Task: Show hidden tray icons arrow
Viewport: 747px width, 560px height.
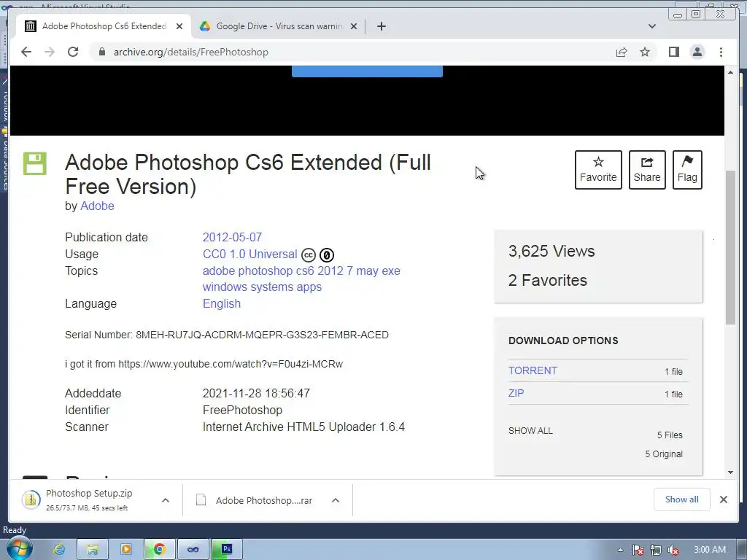Action: tap(620, 550)
